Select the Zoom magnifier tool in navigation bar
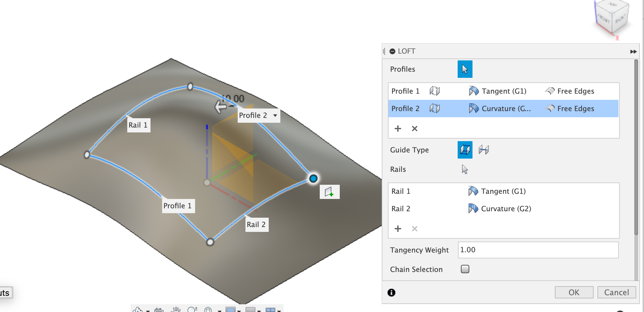 pyautogui.click(x=192, y=309)
